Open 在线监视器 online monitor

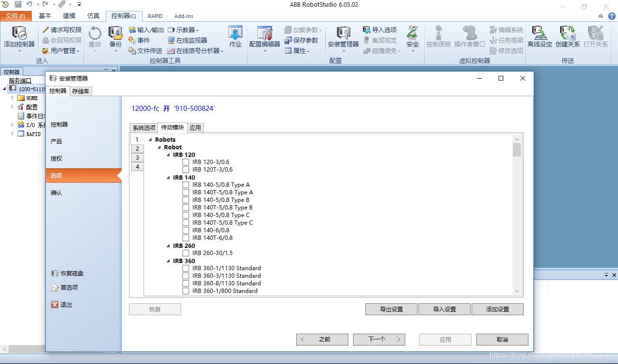[x=187, y=40]
